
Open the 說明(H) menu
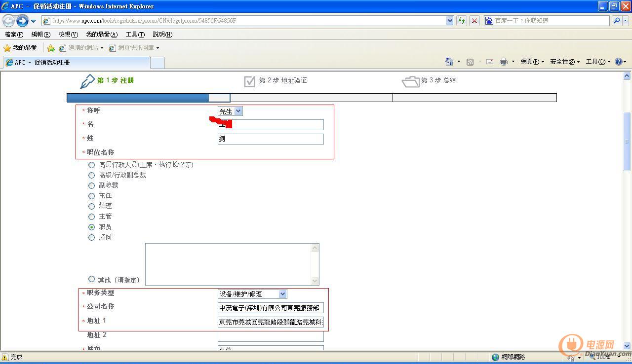pos(162,35)
